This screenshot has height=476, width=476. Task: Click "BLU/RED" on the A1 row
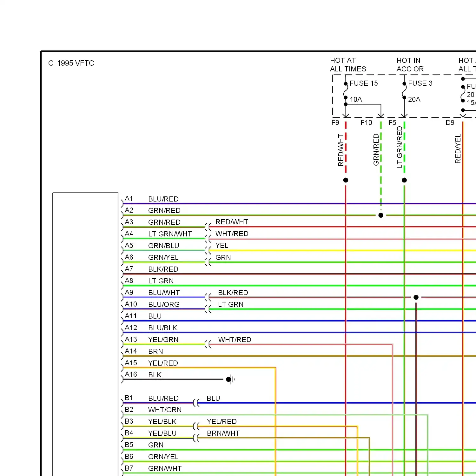click(x=163, y=199)
